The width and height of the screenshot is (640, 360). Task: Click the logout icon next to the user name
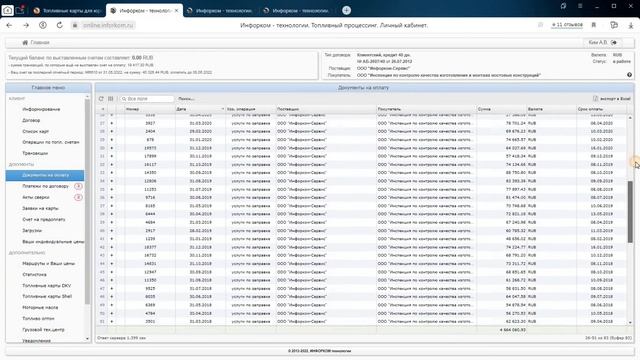[x=613, y=42]
